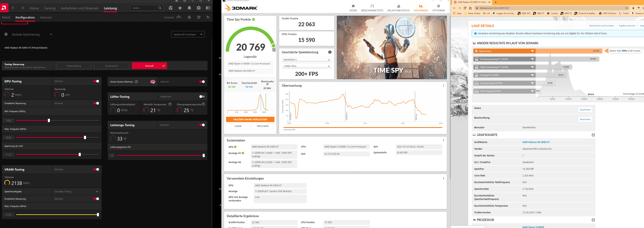This screenshot has height=228, width=644.
Task: Switch to Home tab in Radeon
Action: 34,8
